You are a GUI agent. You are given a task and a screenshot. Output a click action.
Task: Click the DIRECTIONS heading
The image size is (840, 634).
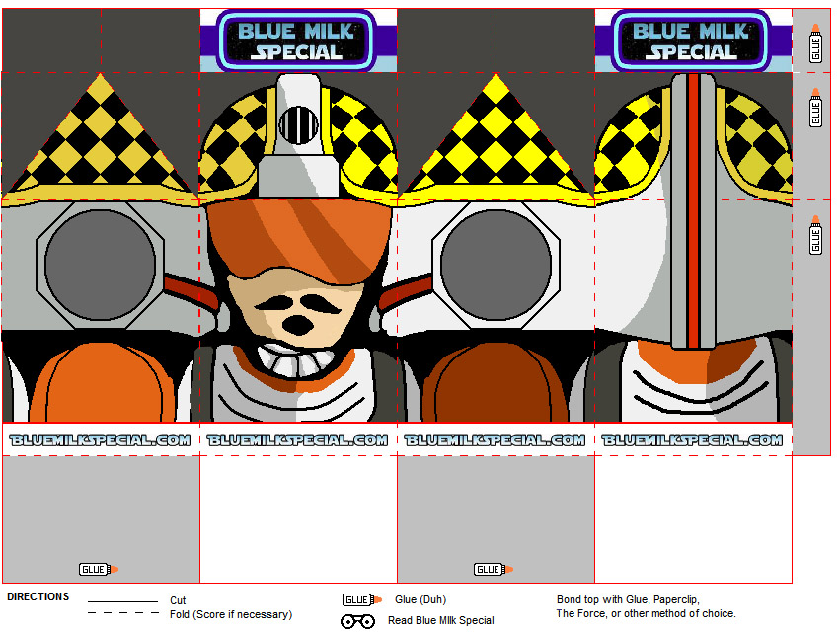[38, 596]
